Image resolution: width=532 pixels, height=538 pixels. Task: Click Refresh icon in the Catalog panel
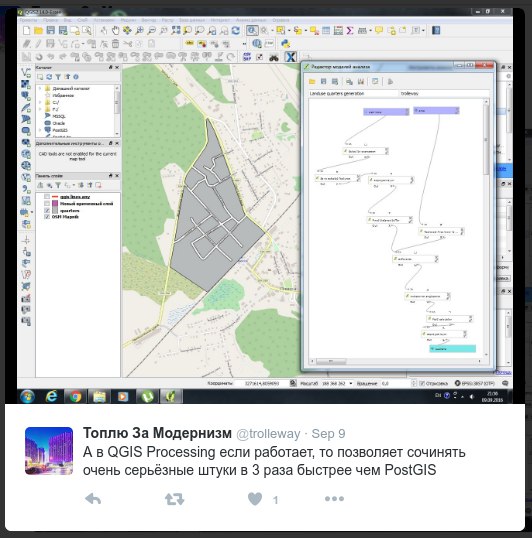pos(49,77)
